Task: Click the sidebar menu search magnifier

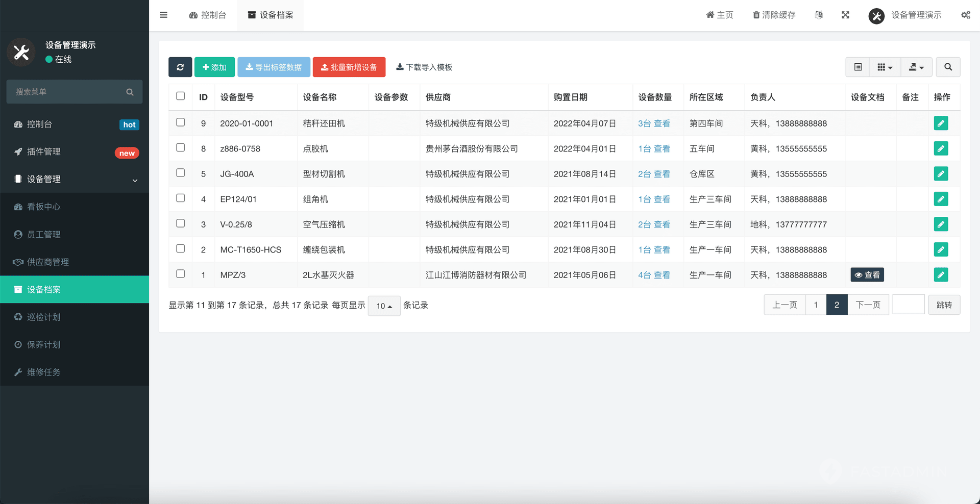Action: [130, 92]
